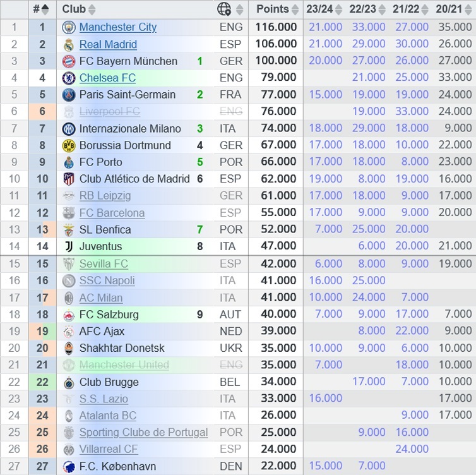Follow the Sevilla FC link
The height and width of the screenshot is (475, 476).
pyautogui.click(x=104, y=264)
